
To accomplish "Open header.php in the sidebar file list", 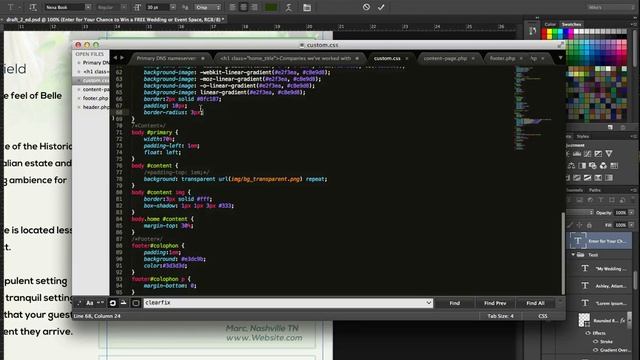I will pos(96,107).
